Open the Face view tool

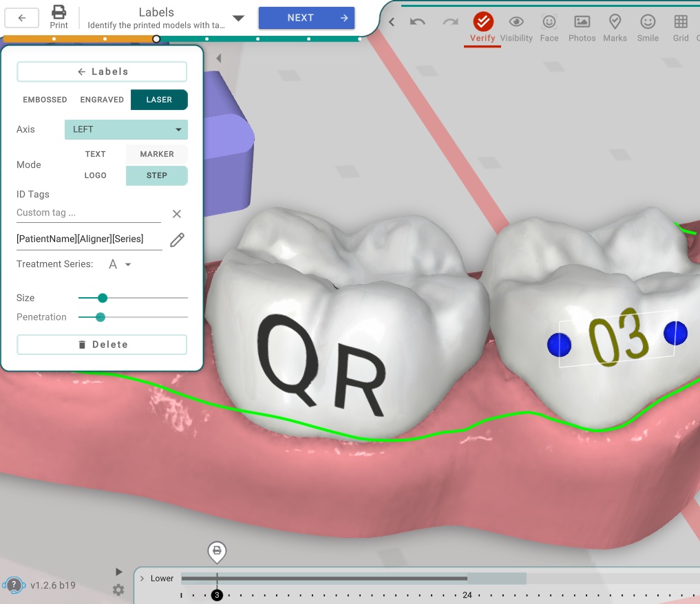tap(549, 28)
